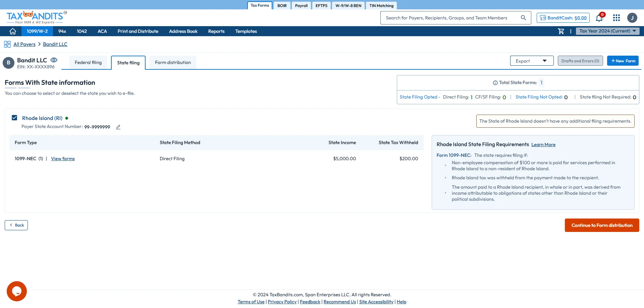Switch to EFTPS top tab
The width and height of the screenshot is (644, 308).
tap(321, 6)
